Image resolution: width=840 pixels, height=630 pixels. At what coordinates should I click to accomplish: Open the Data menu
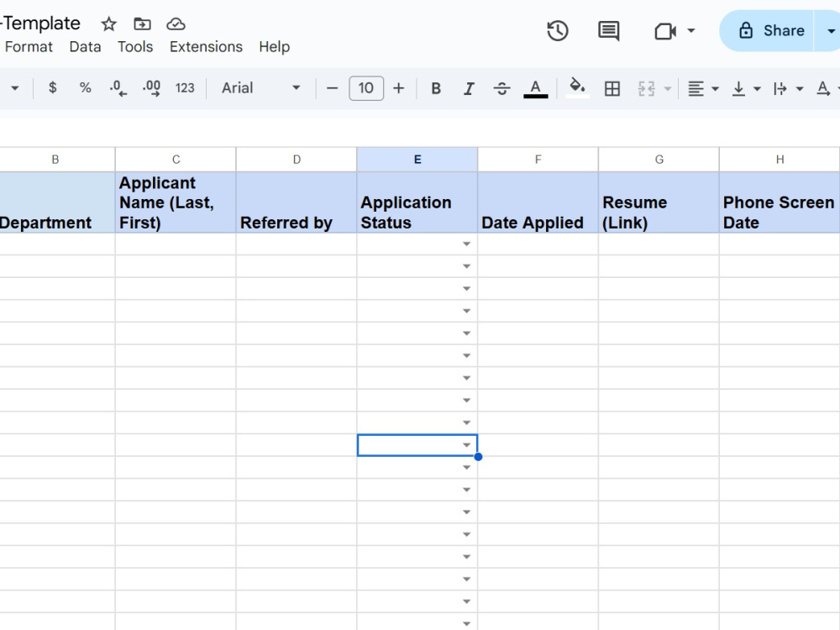85,47
